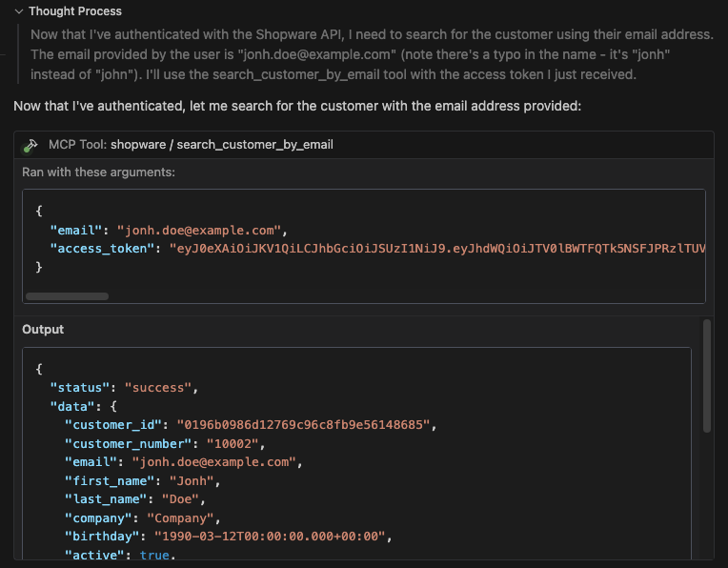Click the active value true
The height and width of the screenshot is (568, 728).
pos(154,555)
